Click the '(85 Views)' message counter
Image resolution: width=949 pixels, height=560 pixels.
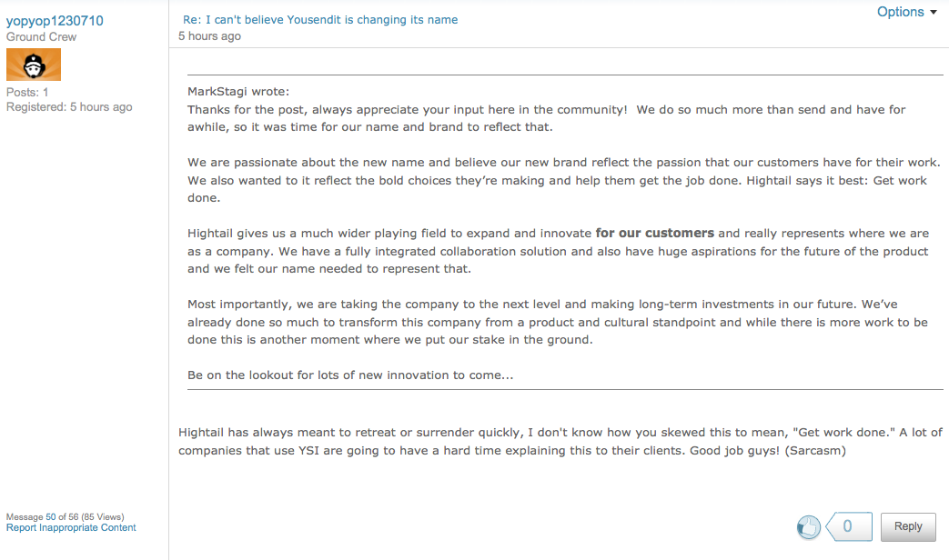(103, 517)
